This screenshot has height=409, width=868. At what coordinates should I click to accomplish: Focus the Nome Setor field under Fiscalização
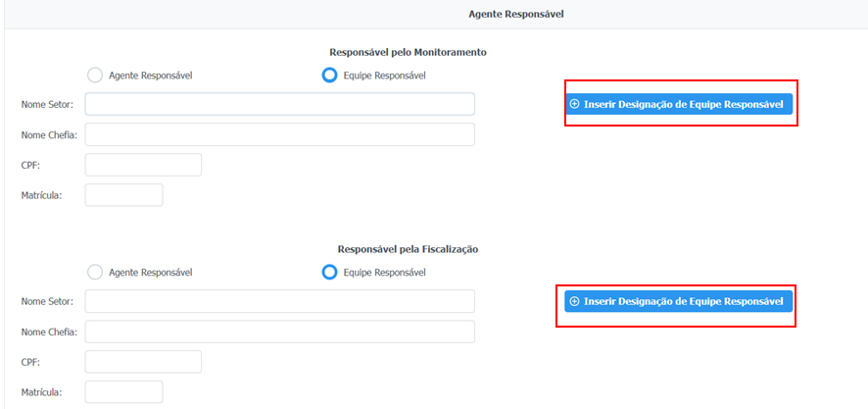(x=279, y=301)
